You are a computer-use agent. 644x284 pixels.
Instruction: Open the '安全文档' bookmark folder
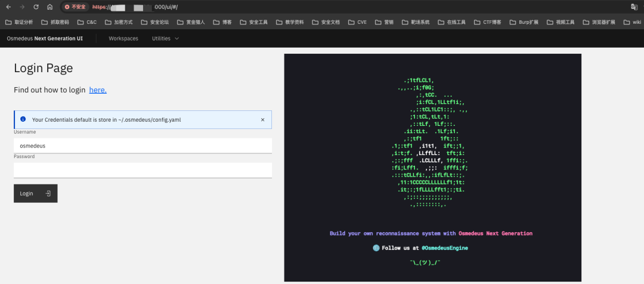tap(327, 22)
